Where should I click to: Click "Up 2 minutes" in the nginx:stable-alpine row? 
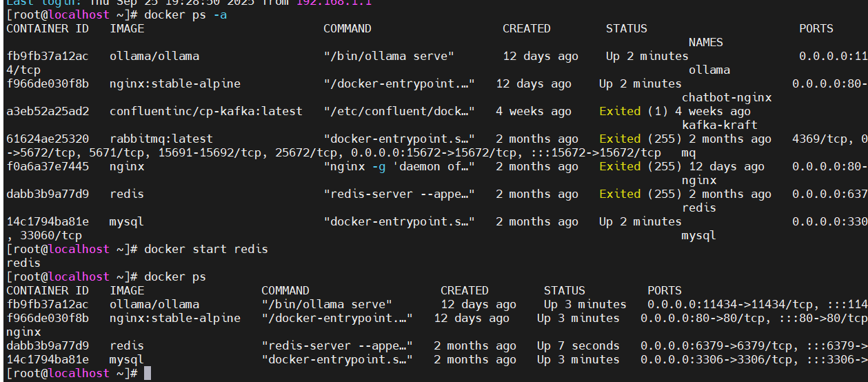(x=640, y=83)
